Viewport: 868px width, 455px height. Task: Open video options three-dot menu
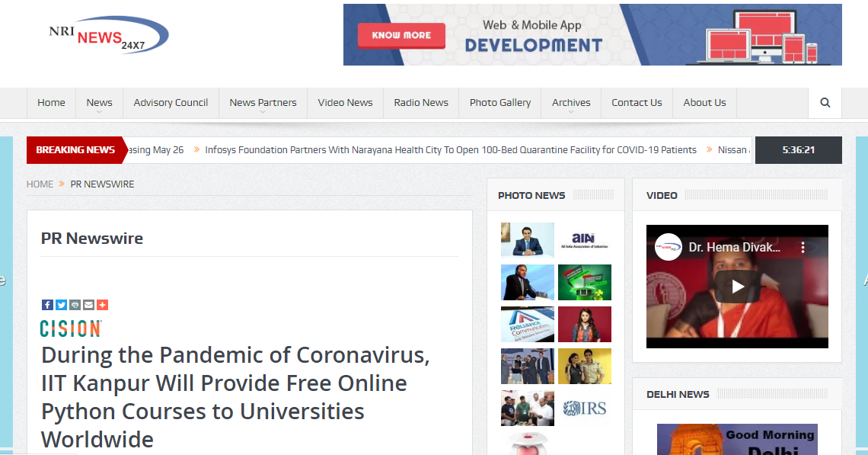(x=803, y=248)
